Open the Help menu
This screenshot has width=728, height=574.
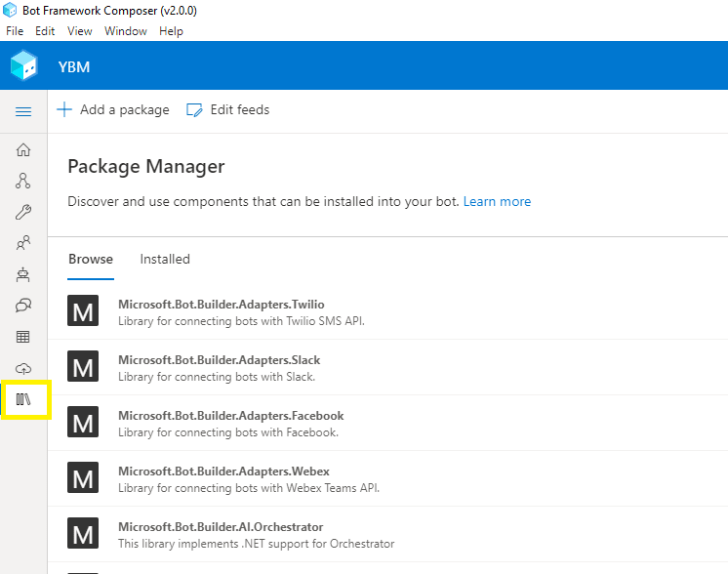coord(172,31)
